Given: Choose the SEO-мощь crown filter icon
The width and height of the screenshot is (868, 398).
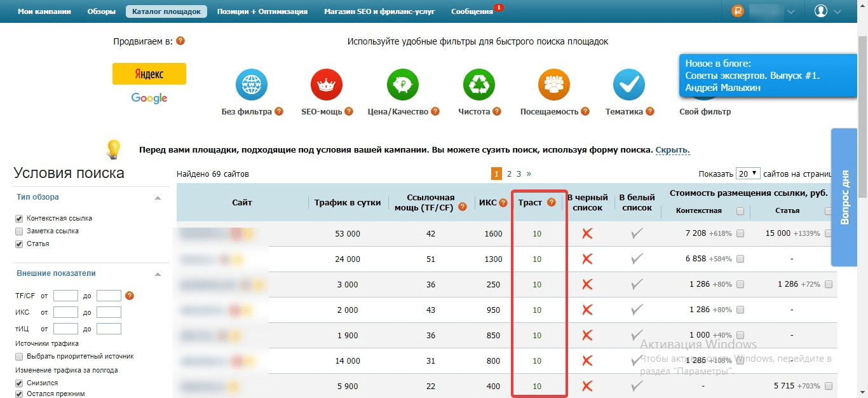Looking at the screenshot, I should 326,85.
